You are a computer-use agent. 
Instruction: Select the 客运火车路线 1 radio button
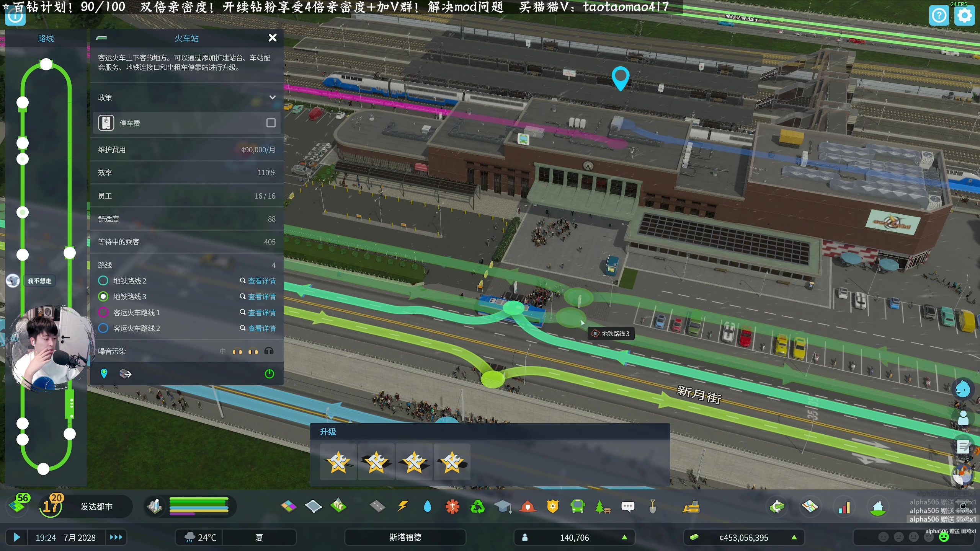[x=103, y=313]
